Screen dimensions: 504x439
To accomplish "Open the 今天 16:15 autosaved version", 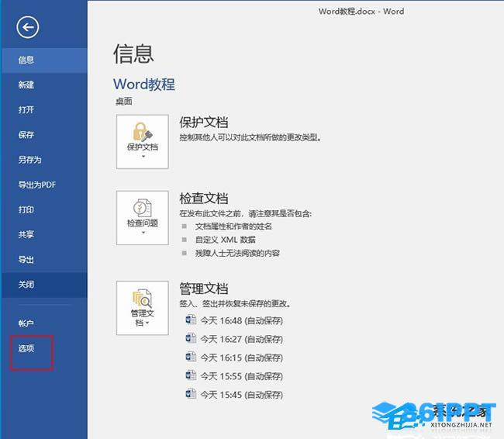I will 242,358.
